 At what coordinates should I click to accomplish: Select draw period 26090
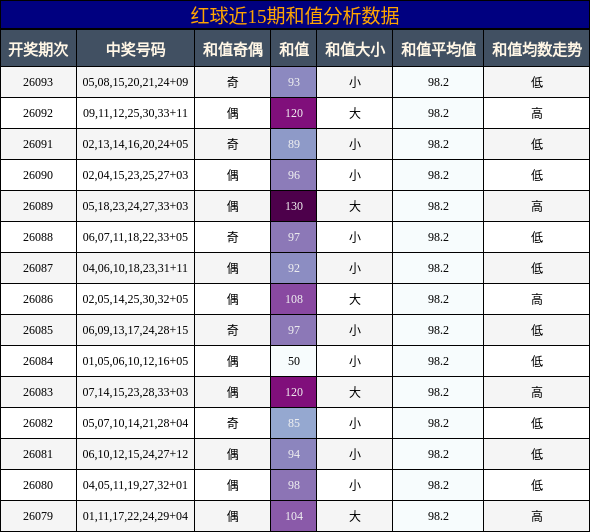[x=38, y=175]
